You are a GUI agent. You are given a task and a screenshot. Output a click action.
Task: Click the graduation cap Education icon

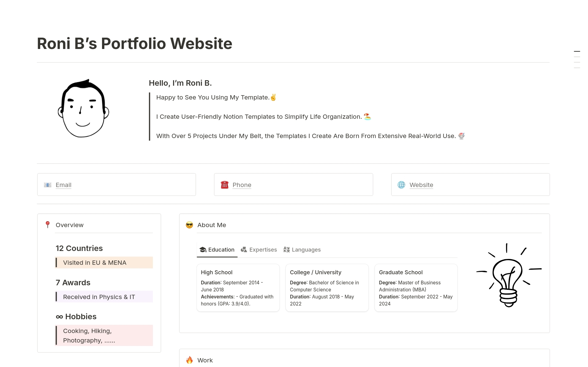203,250
